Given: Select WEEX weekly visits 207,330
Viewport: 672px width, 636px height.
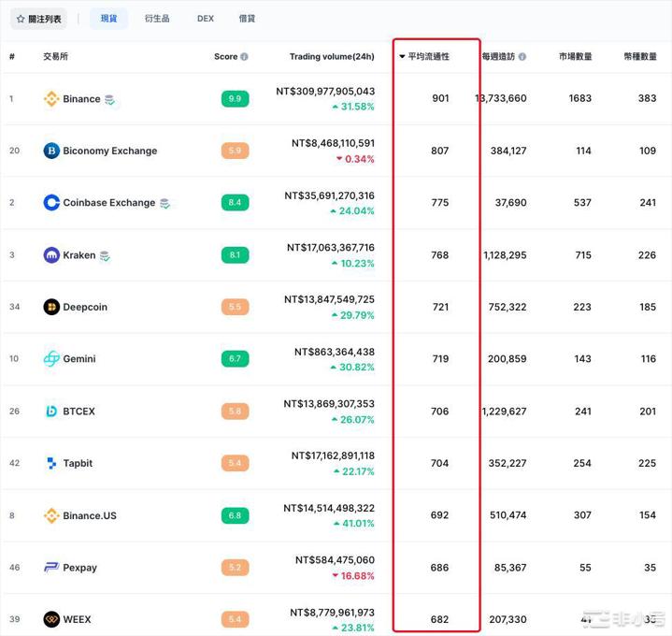Looking at the screenshot, I should coord(508,619).
